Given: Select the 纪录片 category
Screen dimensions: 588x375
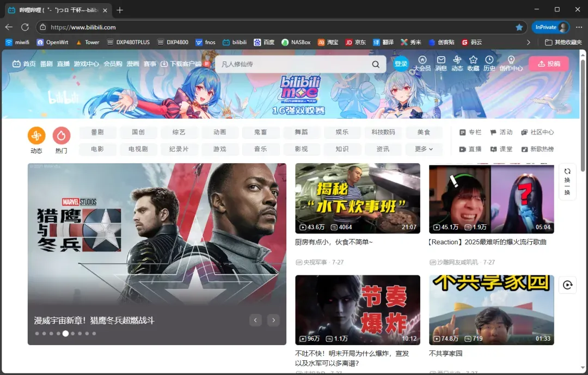Looking at the screenshot, I should pyautogui.click(x=179, y=149).
